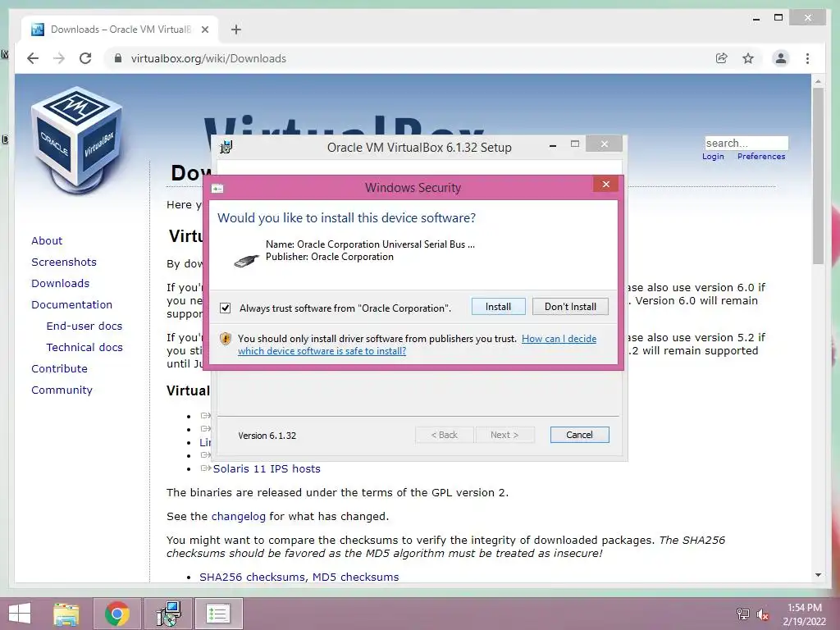
Task: Click the VirtualBox cube logo
Action: tap(77, 139)
